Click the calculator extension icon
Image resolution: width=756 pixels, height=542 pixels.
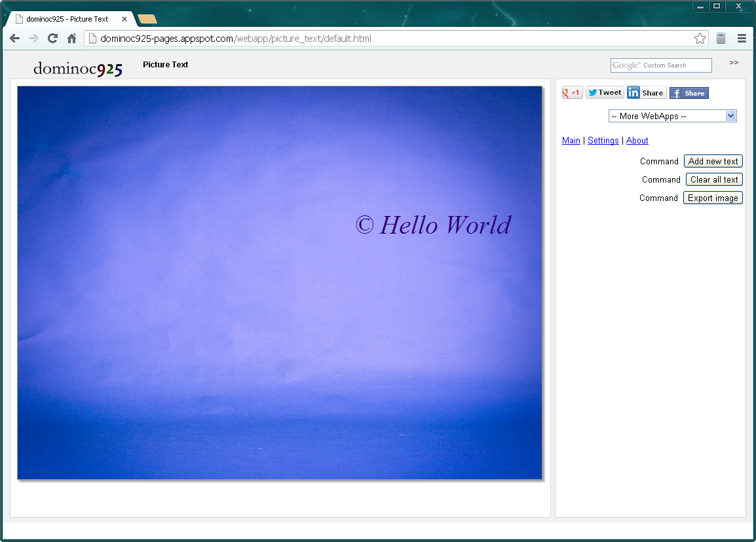click(x=721, y=39)
